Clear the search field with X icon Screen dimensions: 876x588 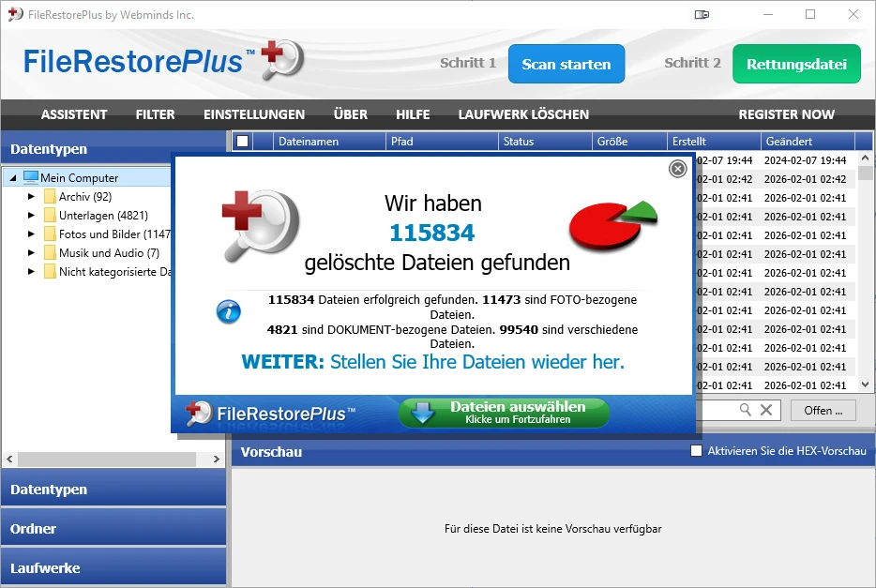coord(766,410)
